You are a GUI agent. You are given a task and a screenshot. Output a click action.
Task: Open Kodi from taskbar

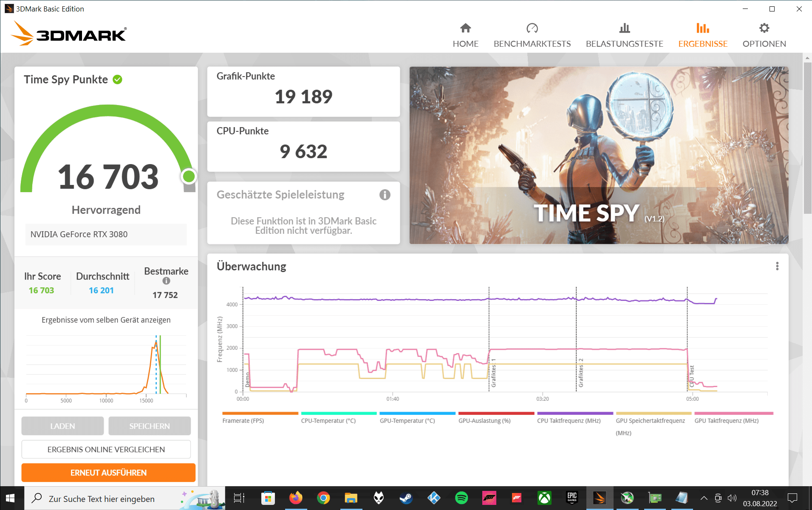point(434,498)
